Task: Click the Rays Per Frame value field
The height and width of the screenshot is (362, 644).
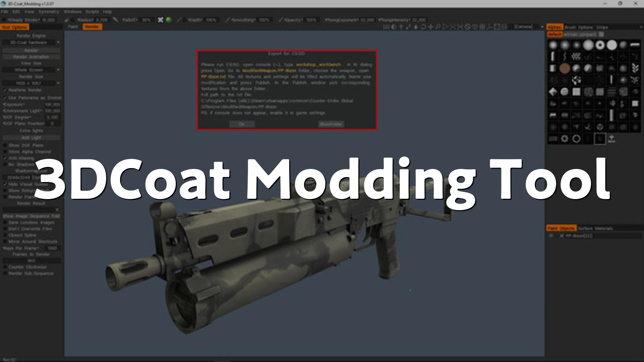Action: tap(52, 248)
